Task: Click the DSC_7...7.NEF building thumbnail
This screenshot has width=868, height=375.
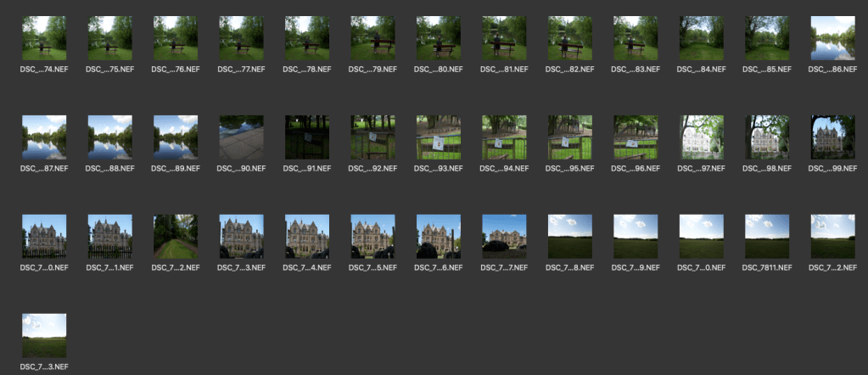Action: coord(504,236)
